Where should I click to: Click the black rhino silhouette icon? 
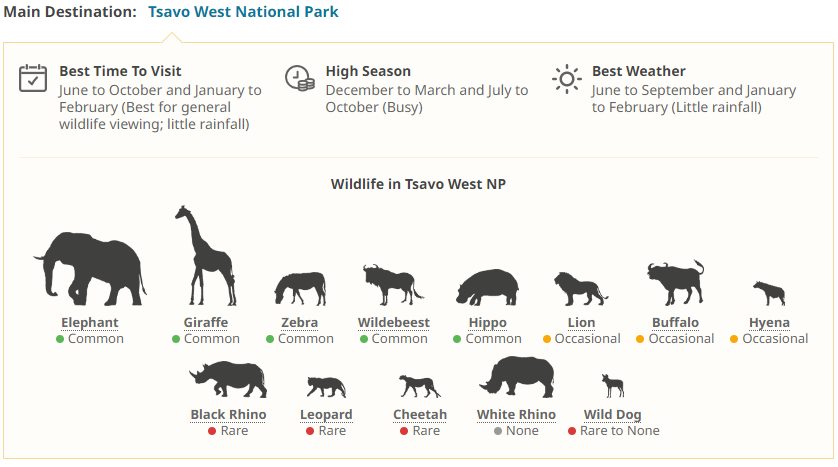pos(228,380)
